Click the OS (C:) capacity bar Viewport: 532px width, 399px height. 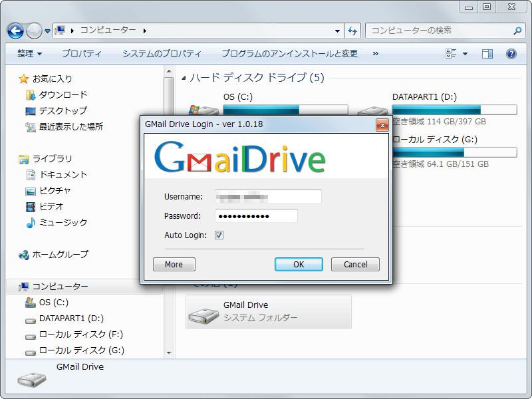pos(285,110)
